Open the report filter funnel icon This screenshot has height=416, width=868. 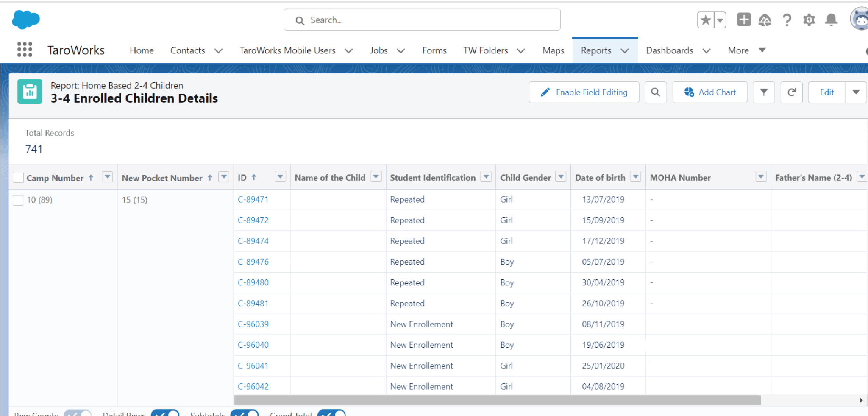tap(764, 92)
